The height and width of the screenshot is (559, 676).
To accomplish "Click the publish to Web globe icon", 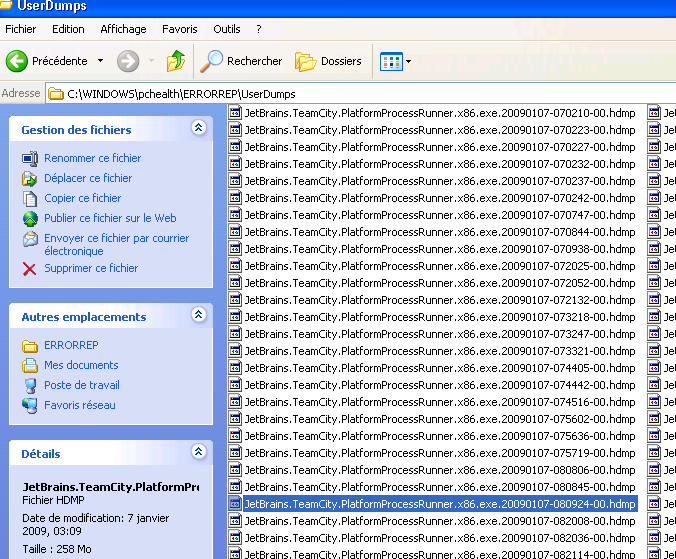I will pyautogui.click(x=30, y=219).
